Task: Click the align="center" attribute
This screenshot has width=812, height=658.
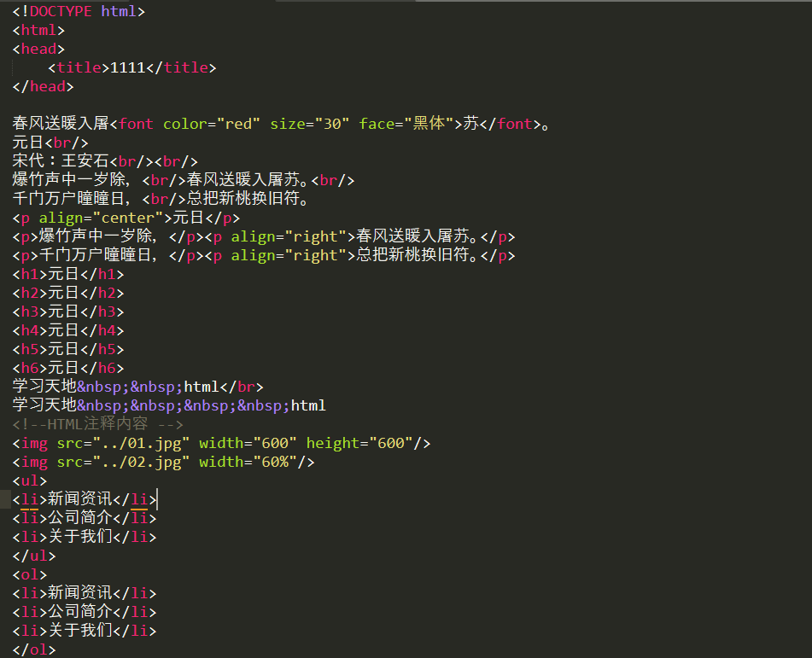Action: point(101,218)
